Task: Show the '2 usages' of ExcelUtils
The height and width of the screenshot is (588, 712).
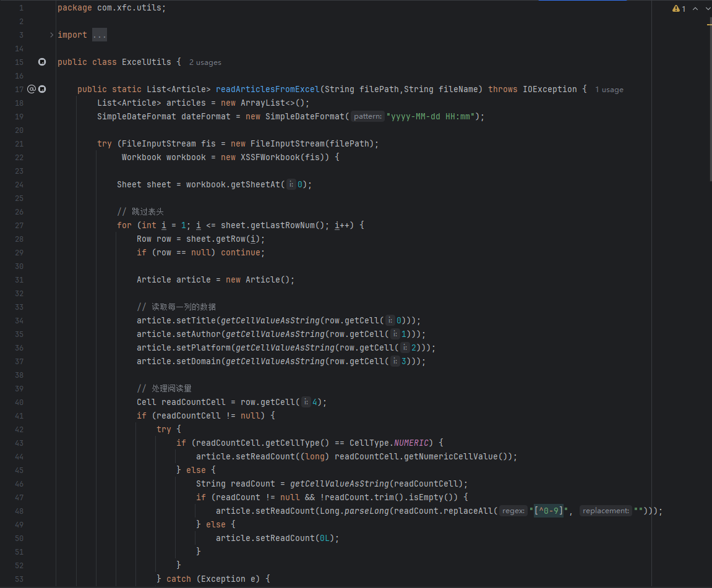Action: tap(205, 62)
